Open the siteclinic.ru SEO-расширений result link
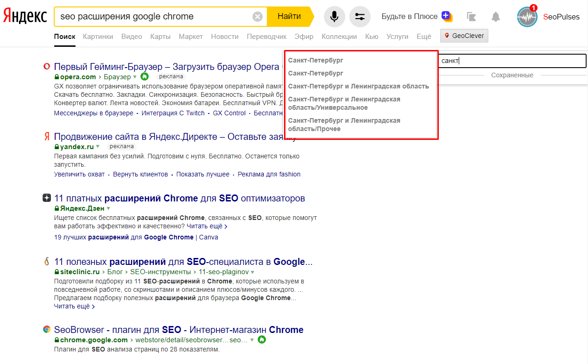This screenshot has width=588, height=364. (183, 262)
